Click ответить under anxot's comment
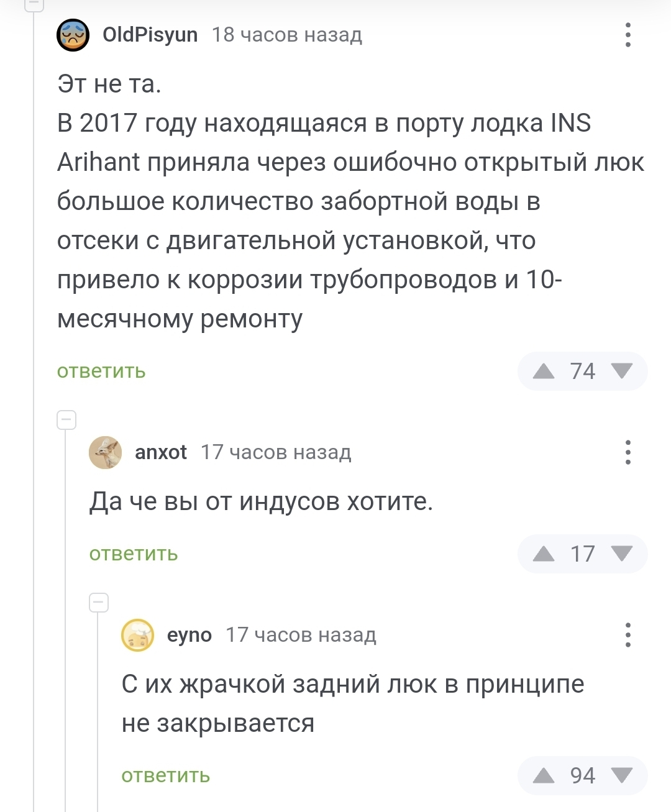 134,554
